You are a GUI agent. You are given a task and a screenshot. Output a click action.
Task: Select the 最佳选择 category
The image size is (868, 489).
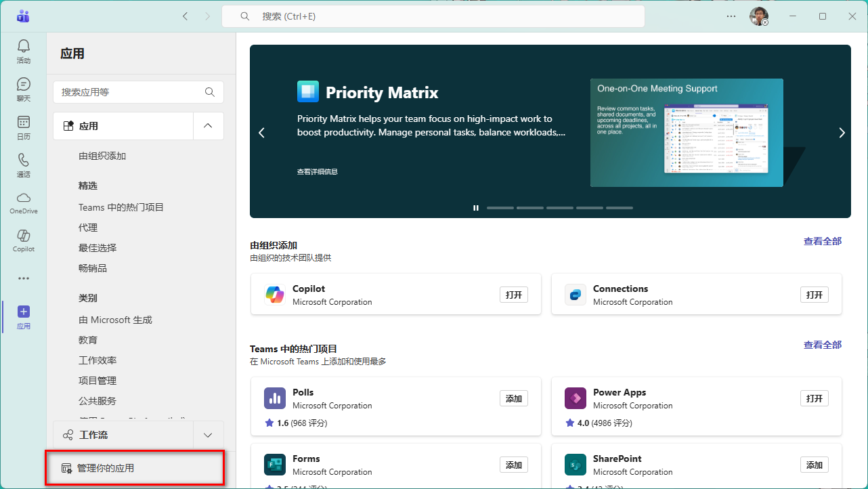click(97, 248)
